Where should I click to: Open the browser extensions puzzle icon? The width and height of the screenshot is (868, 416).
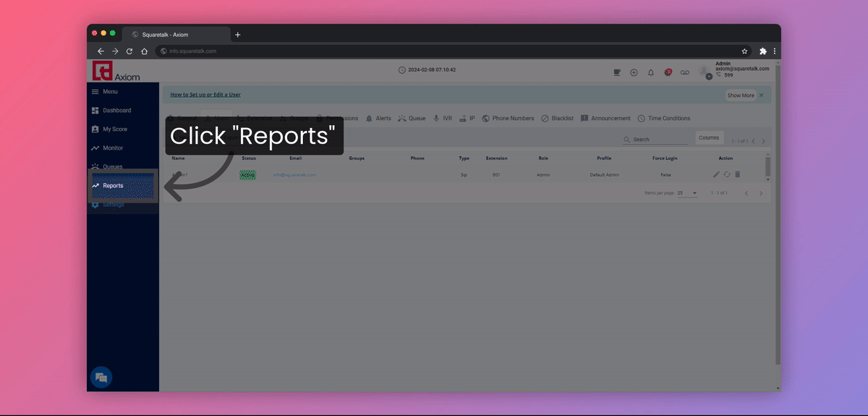(x=762, y=51)
